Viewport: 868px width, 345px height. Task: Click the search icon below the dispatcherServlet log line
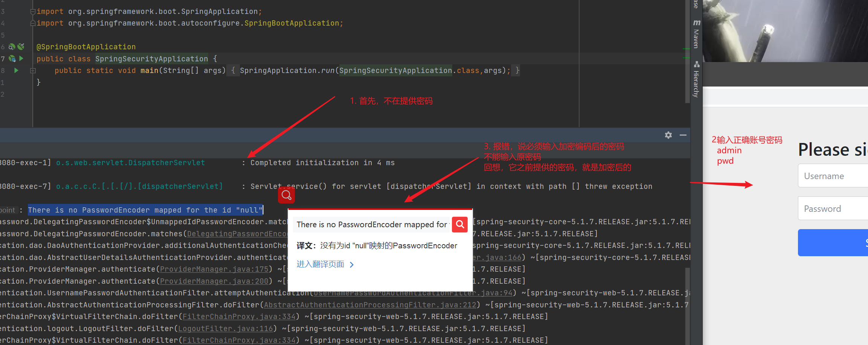pyautogui.click(x=286, y=195)
